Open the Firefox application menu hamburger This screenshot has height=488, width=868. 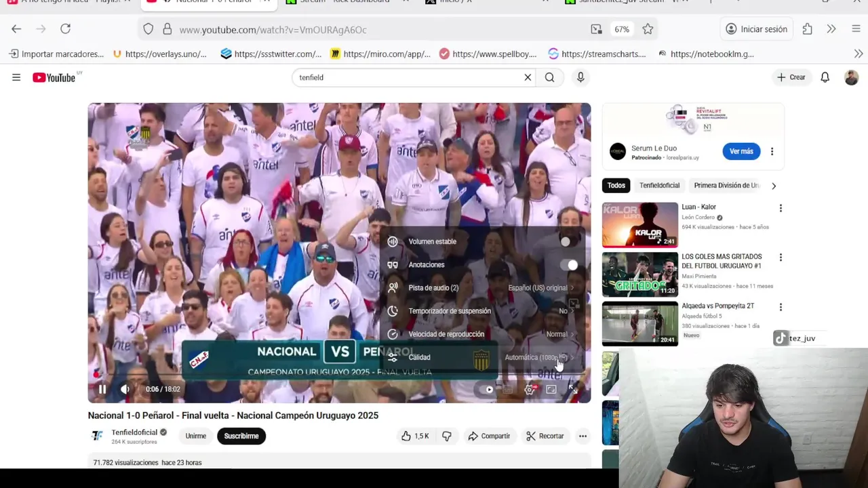855,29
